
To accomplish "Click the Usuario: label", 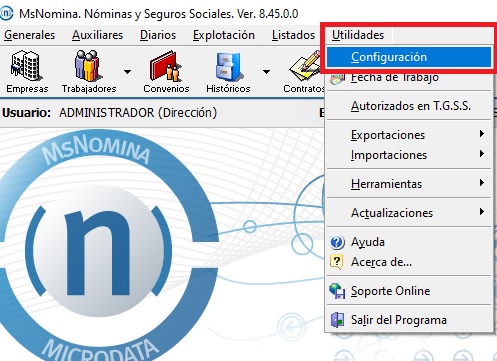I will click(26, 113).
